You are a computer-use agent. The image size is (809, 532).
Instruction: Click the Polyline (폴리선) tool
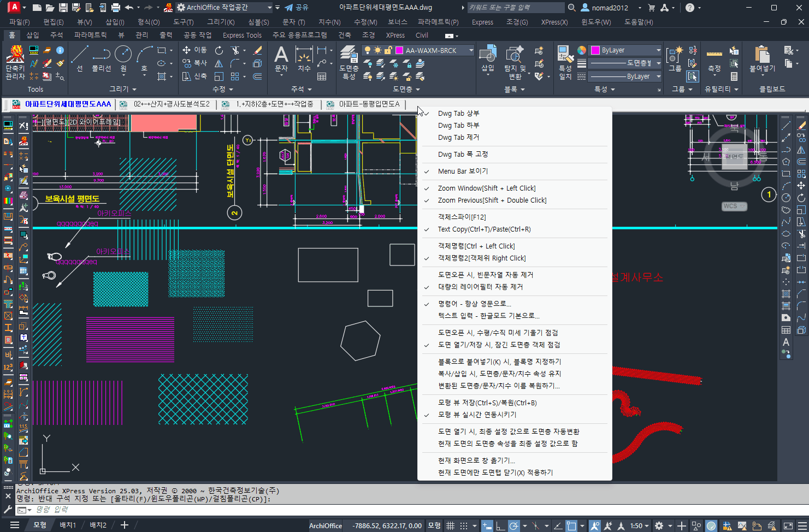(101, 58)
